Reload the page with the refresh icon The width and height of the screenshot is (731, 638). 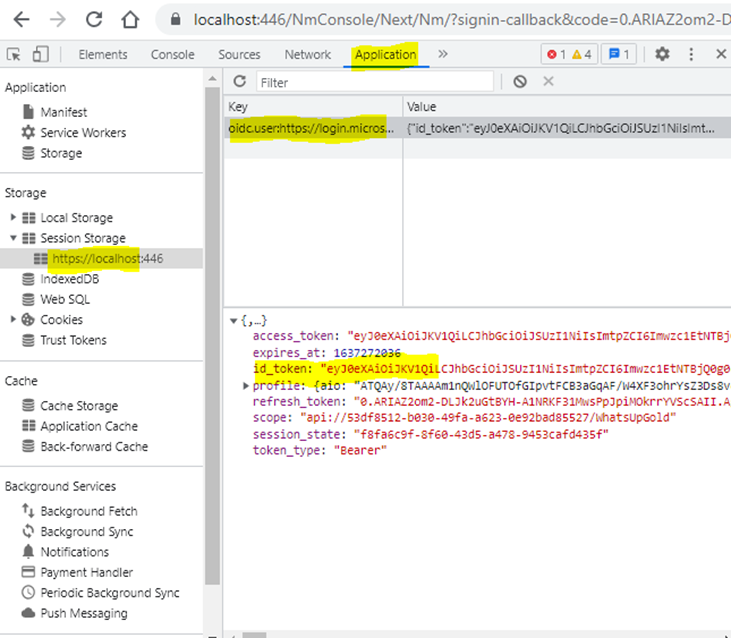94,19
